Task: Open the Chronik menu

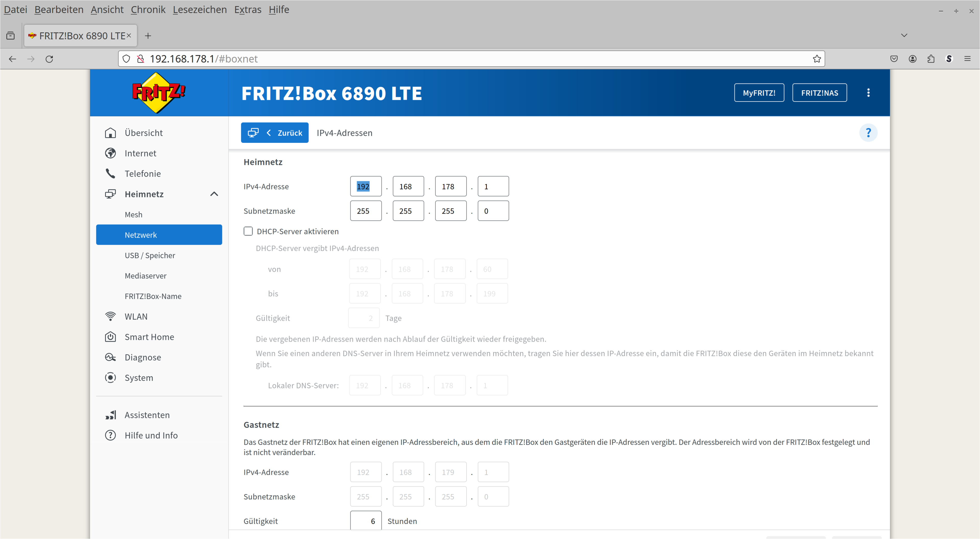Action: (x=148, y=9)
